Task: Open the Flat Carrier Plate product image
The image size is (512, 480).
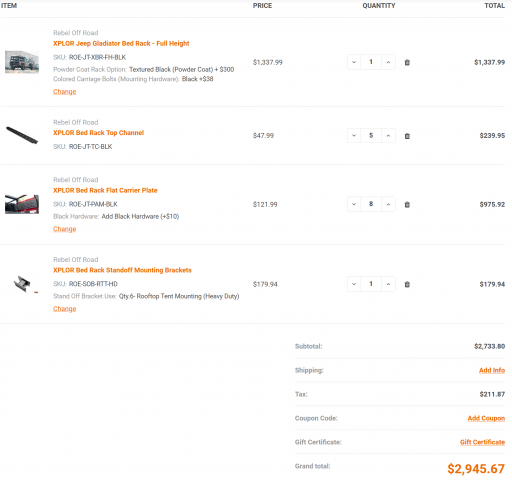Action: [22, 204]
